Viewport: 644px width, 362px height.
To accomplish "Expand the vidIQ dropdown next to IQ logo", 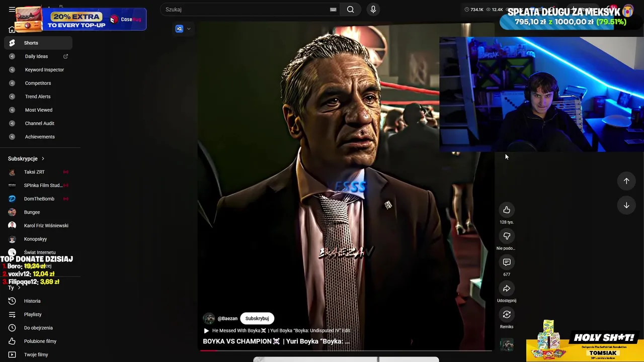I will (x=189, y=29).
